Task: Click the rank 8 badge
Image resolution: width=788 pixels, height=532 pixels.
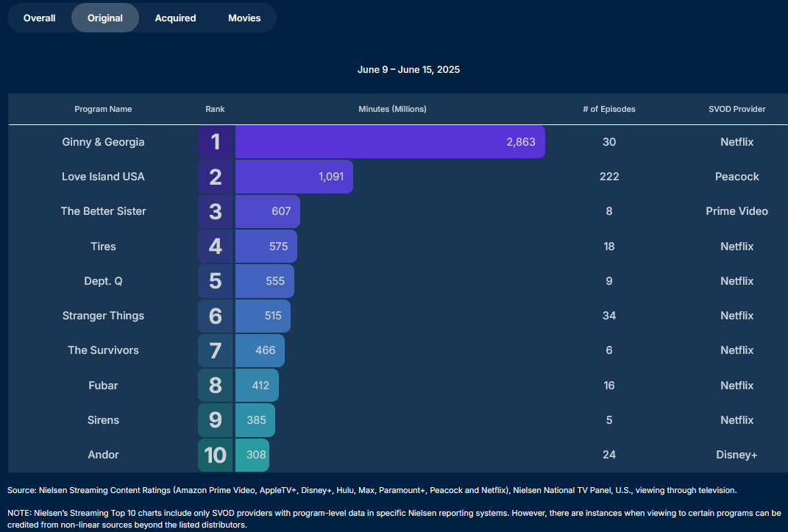Action: point(216,386)
